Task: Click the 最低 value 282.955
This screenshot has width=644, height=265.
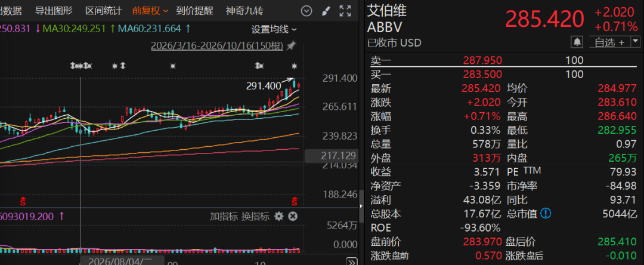Action: (x=618, y=131)
